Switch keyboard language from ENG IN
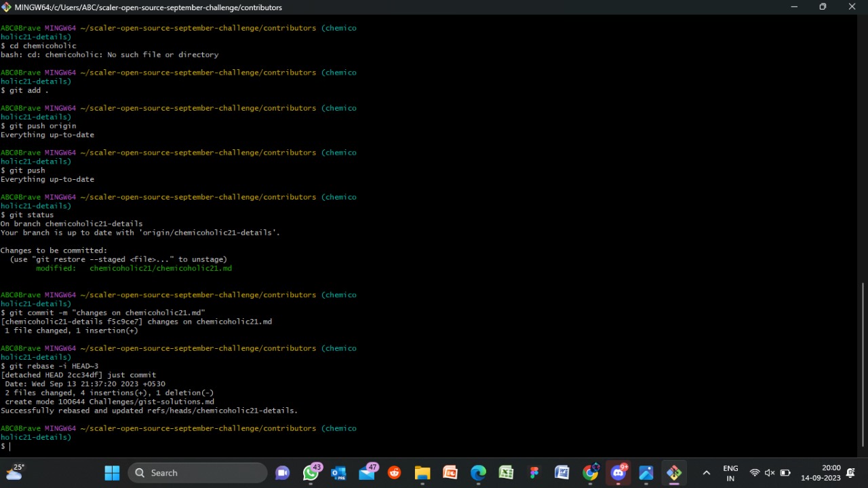868x488 pixels. click(x=730, y=472)
